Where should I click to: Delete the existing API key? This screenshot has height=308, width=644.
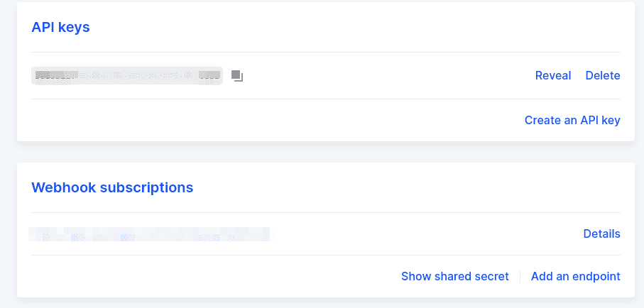click(603, 75)
